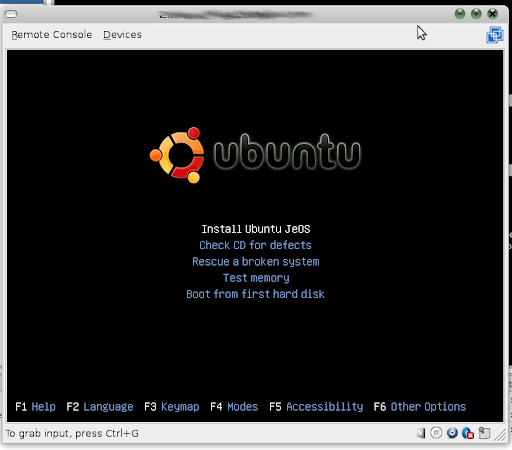Click the blue disc drive status icon
Screen dimensions: 512x450
452,433
